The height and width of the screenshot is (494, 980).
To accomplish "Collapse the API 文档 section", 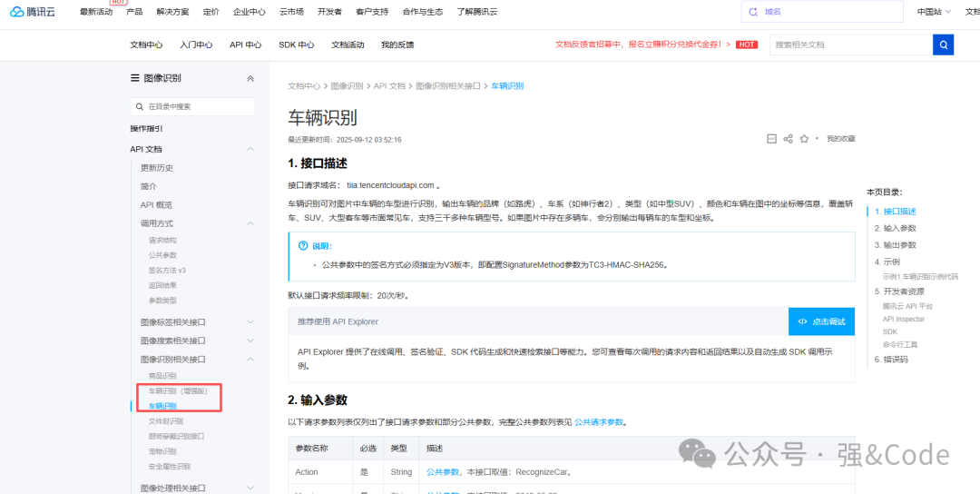I will [250, 149].
